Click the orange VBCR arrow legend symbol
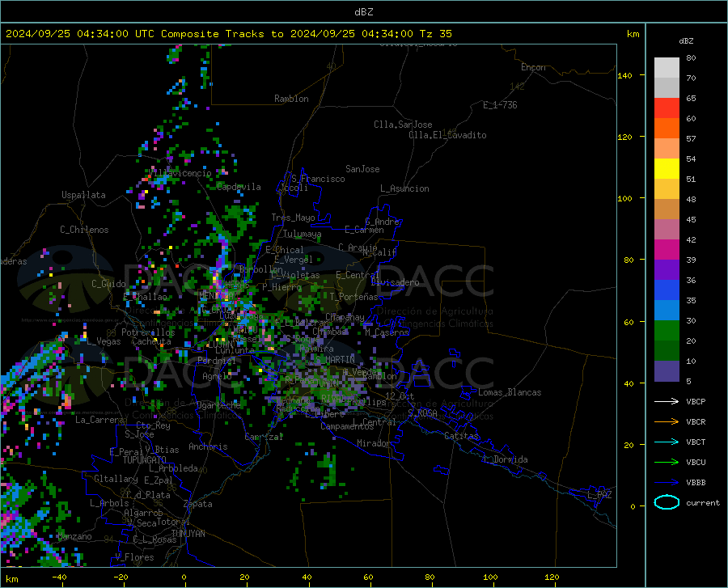The image size is (728, 588). [x=667, y=422]
